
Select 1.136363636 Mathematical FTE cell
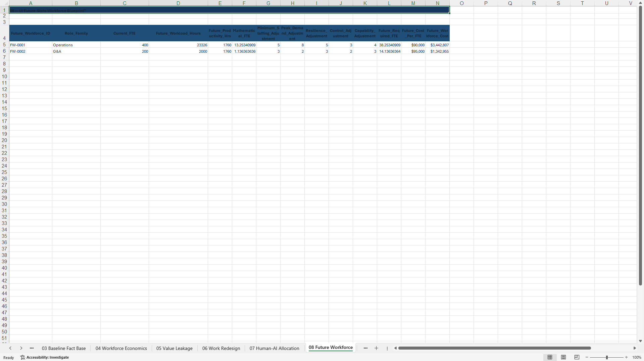pos(244,51)
